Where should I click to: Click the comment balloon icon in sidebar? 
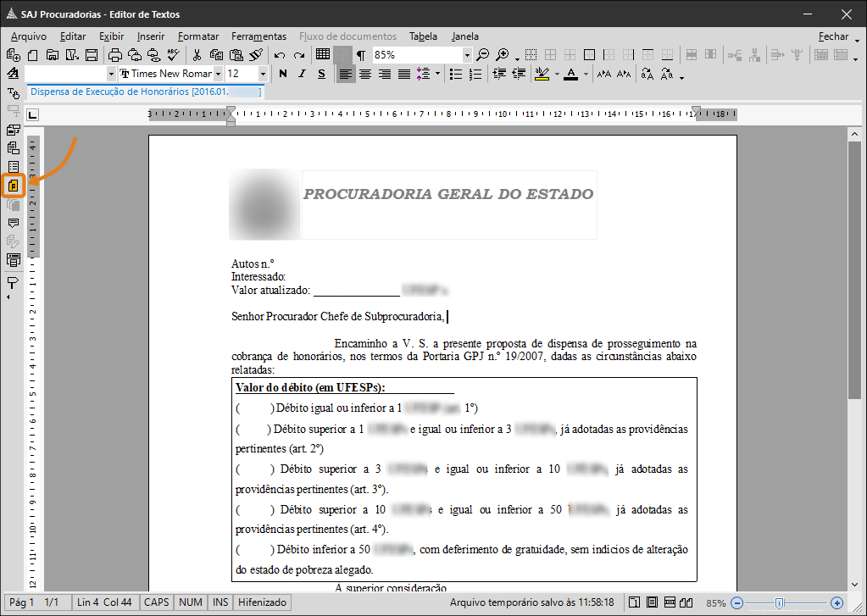click(x=14, y=223)
